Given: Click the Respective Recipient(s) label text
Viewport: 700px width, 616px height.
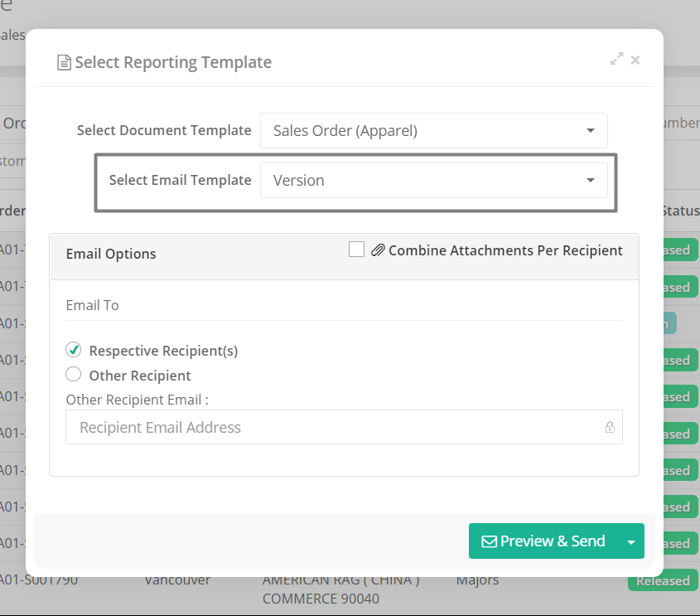Looking at the screenshot, I should [163, 351].
